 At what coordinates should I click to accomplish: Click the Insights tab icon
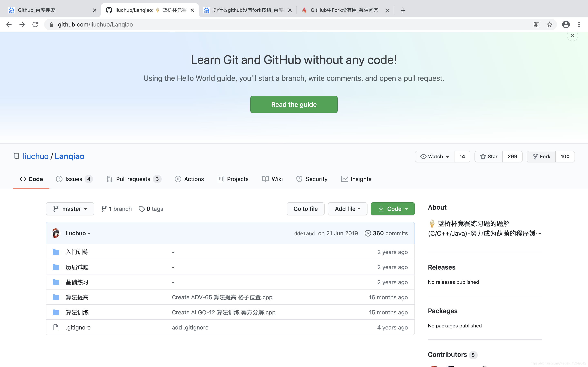coord(345,179)
